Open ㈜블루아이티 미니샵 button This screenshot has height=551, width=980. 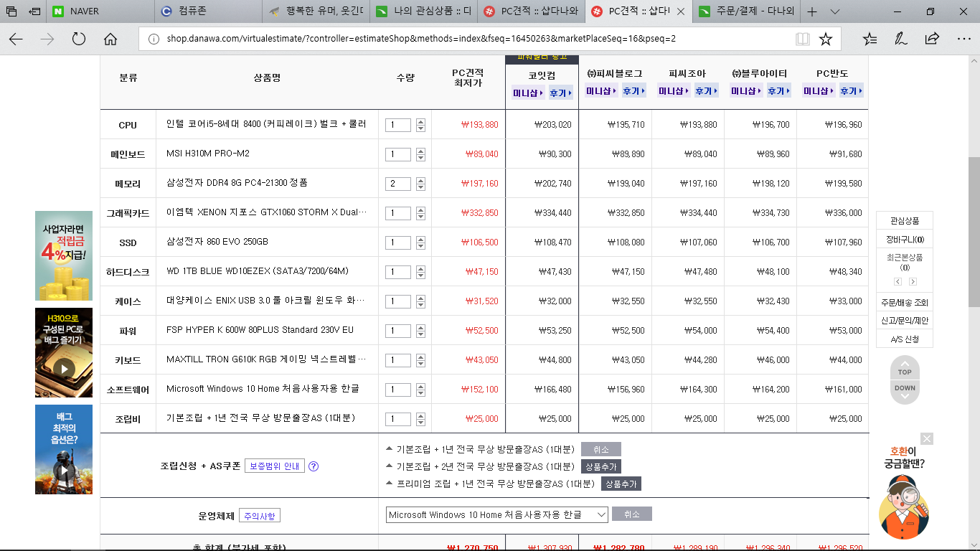pyautogui.click(x=746, y=91)
